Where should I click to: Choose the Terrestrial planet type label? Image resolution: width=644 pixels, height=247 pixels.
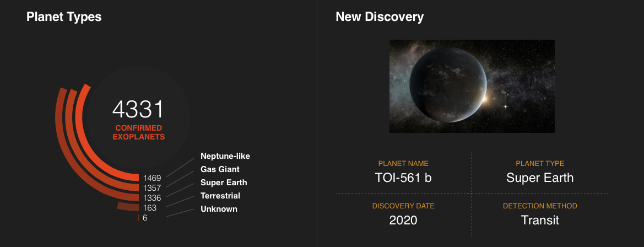(220, 196)
